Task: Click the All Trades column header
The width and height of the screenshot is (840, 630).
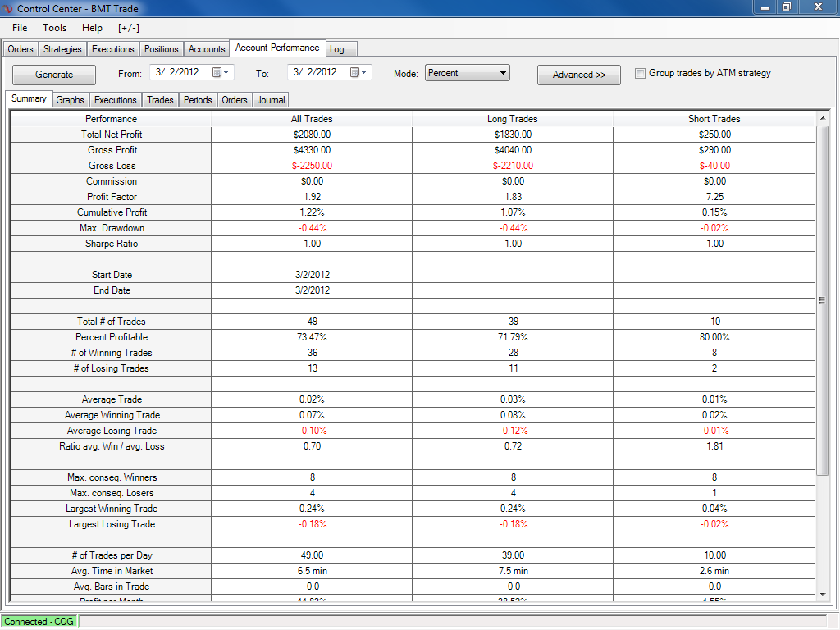Action: pyautogui.click(x=312, y=119)
